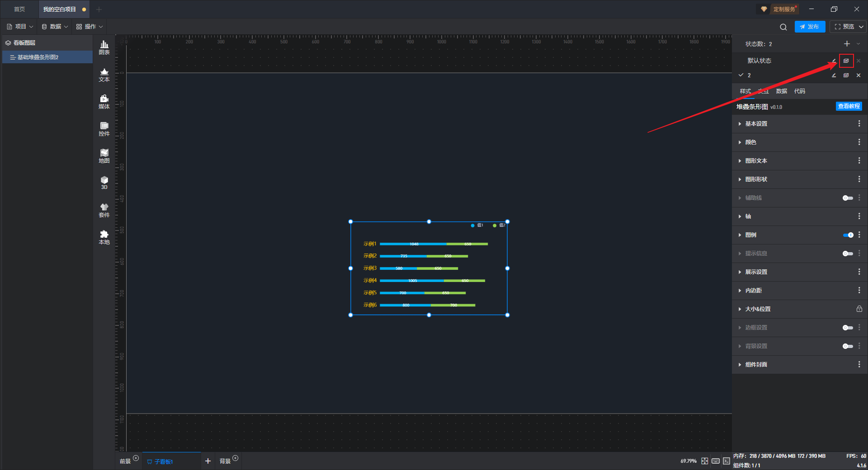This screenshot has height=470, width=868.
Task: Open more options for 展示设置
Action: [859, 272]
